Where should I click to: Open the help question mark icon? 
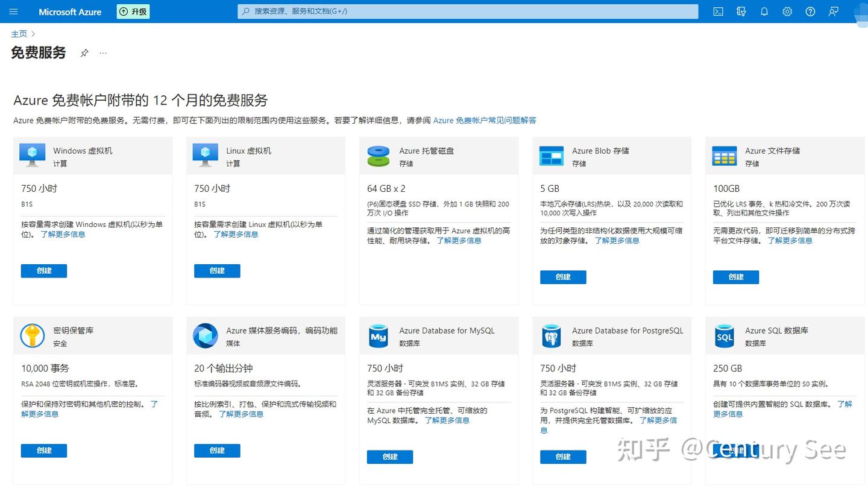[810, 11]
